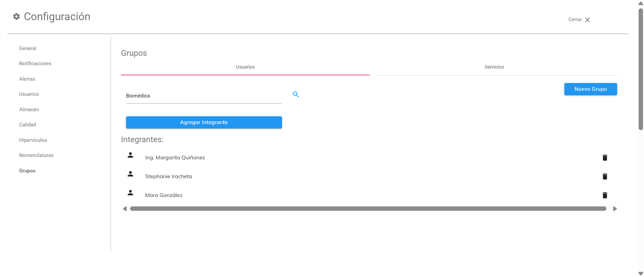Click the horizontal scrollbar right arrow

[615, 209]
